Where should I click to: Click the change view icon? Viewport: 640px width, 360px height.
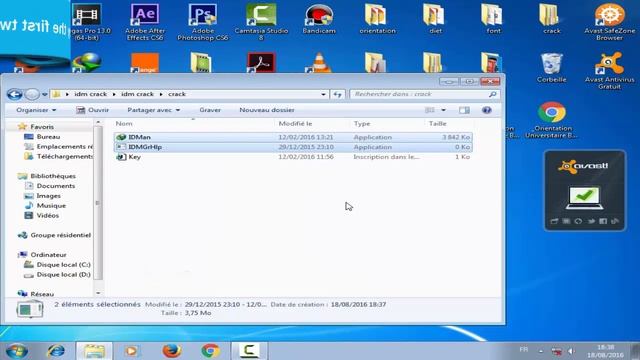point(430,110)
